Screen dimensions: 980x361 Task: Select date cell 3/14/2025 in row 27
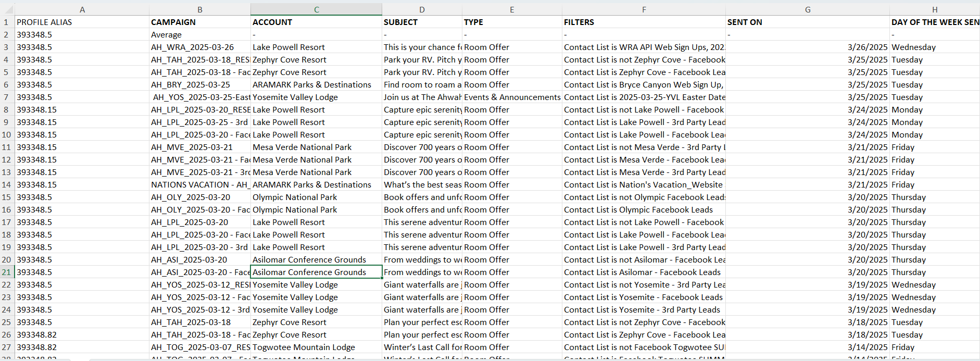pos(808,347)
